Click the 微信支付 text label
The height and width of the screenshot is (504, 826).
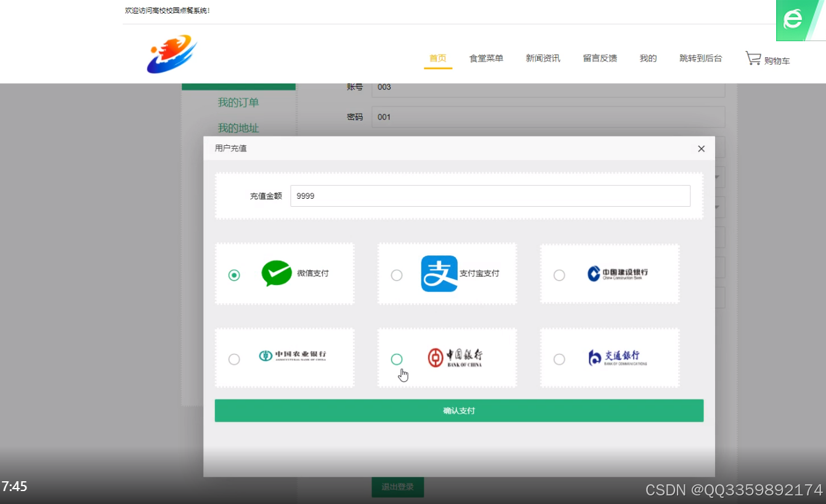pos(313,273)
